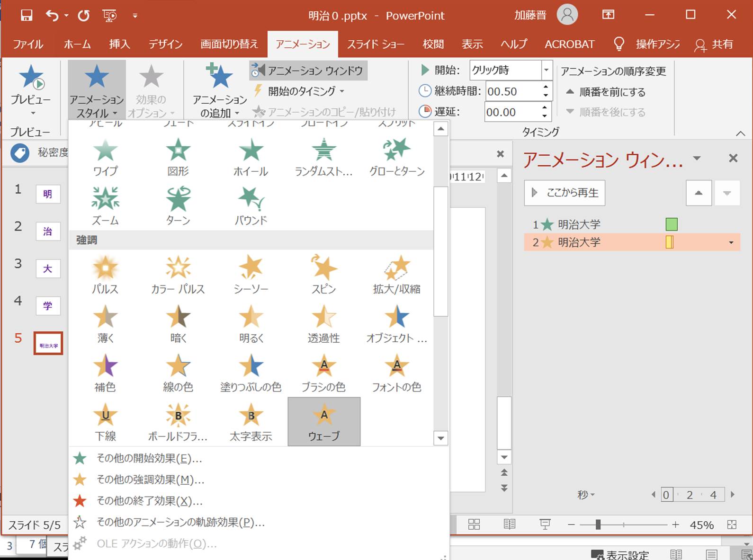Apply the 拡大/収縮 emphasis animation
The height and width of the screenshot is (560, 753).
[x=396, y=275]
